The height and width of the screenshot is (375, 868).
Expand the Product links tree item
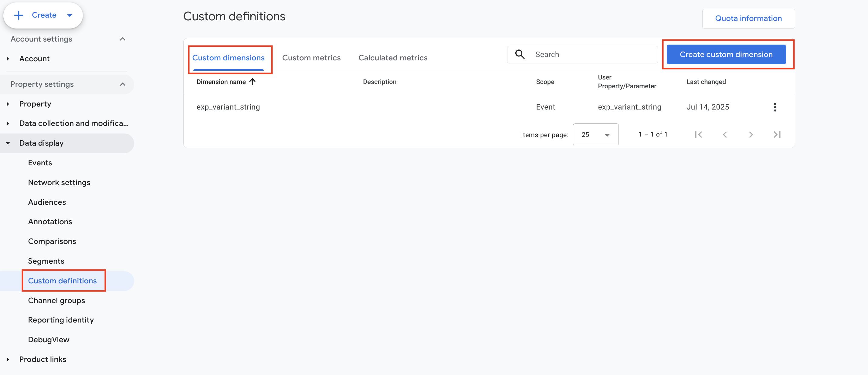click(x=8, y=360)
